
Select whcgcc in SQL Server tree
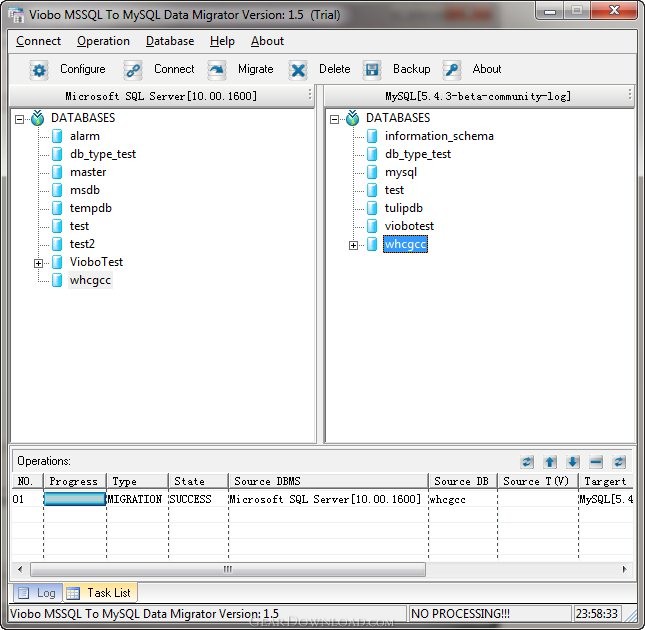(90, 280)
